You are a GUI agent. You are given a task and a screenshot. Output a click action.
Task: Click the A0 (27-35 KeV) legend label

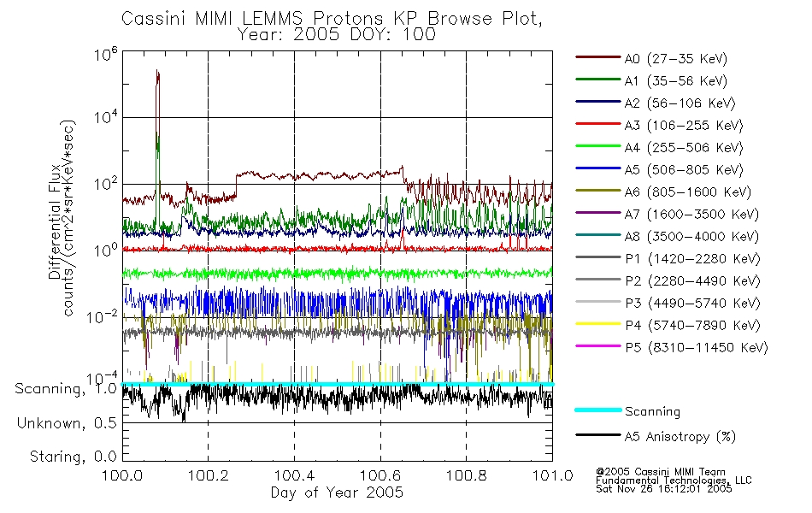(x=676, y=58)
